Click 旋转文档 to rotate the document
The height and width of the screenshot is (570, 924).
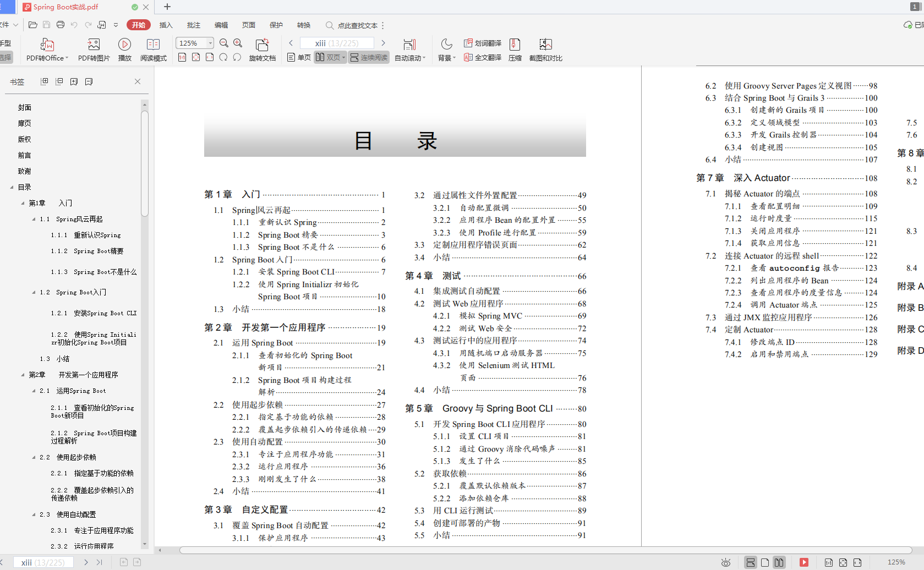[263, 50]
